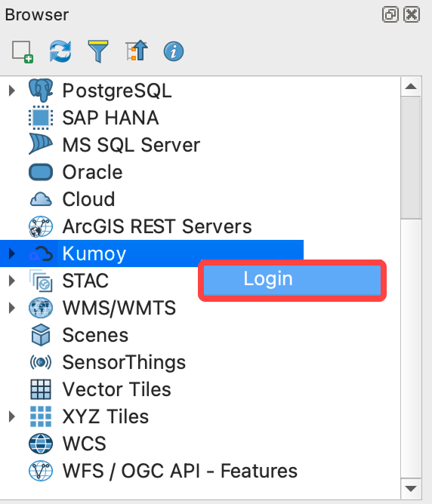The width and height of the screenshot is (432, 504).
Task: Click the MS SQL Server icon
Action: 41,144
